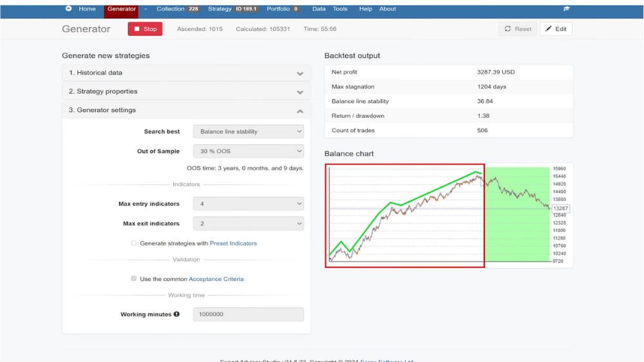The width and height of the screenshot is (644, 362).
Task: Toggle Use the common Acceptance Criteria checkbox
Action: (134, 279)
